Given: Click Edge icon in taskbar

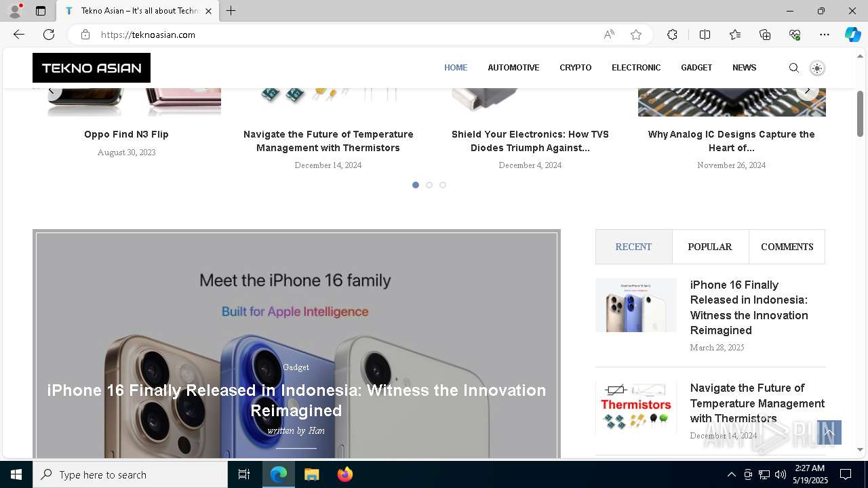Looking at the screenshot, I should tap(279, 474).
